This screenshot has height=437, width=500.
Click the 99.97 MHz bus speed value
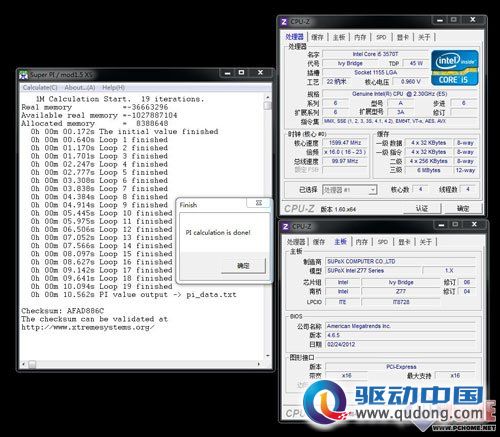[x=345, y=161]
